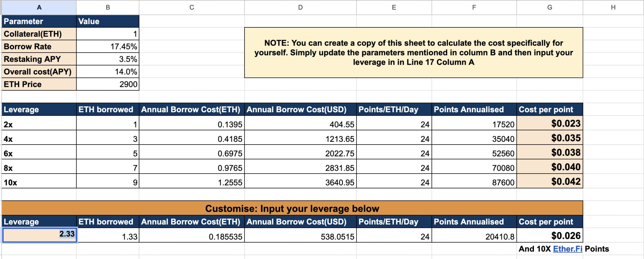Click the ETH Price value 2900
The width and height of the screenshot is (644, 259).
[108, 84]
